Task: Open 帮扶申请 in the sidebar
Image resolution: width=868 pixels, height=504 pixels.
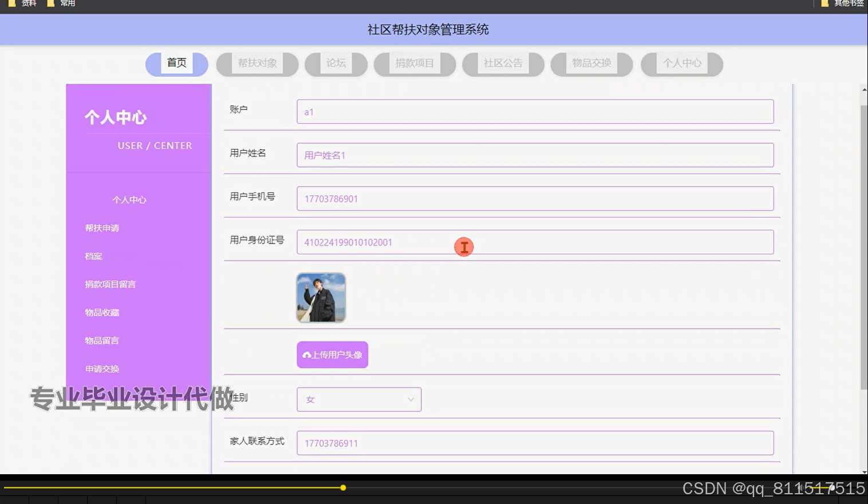Action: pos(102,227)
